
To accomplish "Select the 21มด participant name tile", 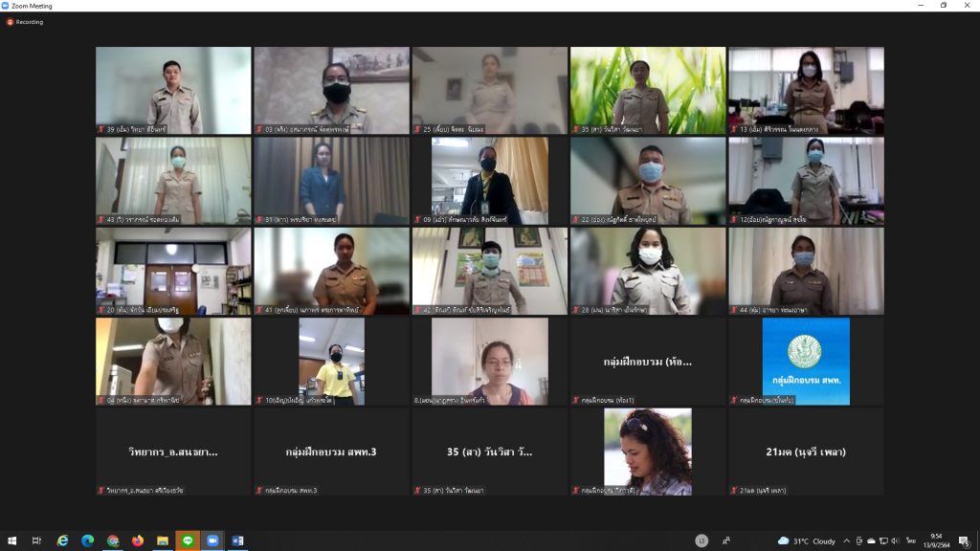I will pyautogui.click(x=806, y=452).
